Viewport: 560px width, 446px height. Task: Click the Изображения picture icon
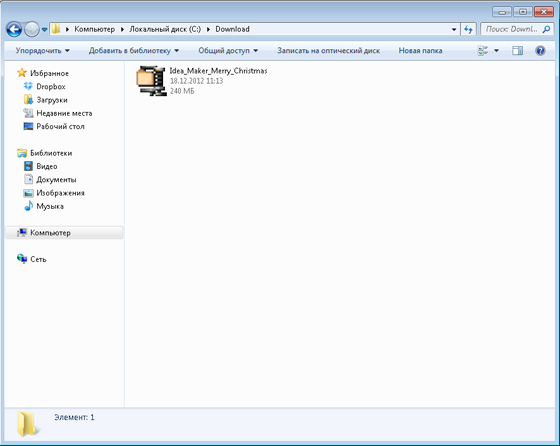click(28, 193)
